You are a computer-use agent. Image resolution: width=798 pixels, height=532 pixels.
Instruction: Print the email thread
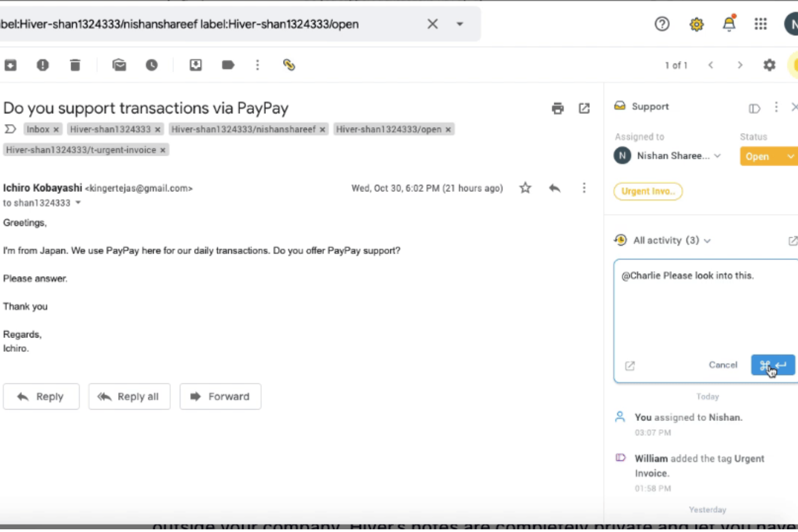coord(558,108)
